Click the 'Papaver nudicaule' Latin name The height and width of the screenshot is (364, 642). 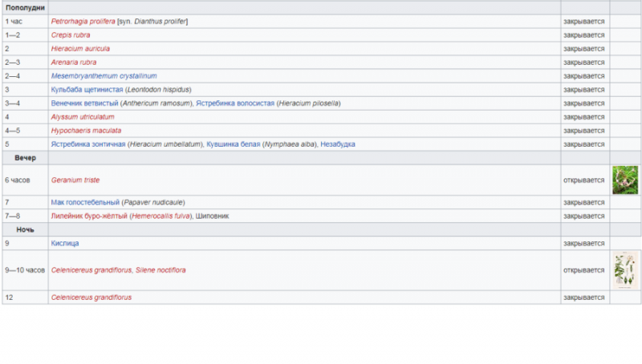click(153, 203)
